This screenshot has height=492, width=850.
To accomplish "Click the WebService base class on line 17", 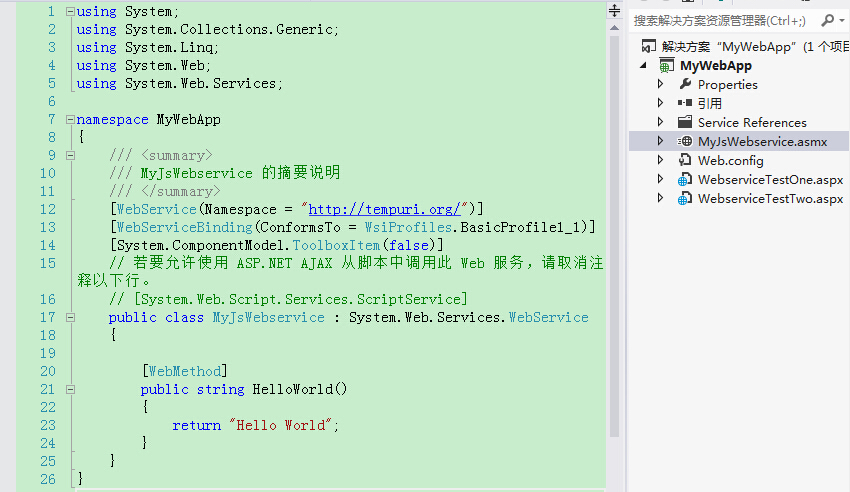I will pyautogui.click(x=548, y=317).
